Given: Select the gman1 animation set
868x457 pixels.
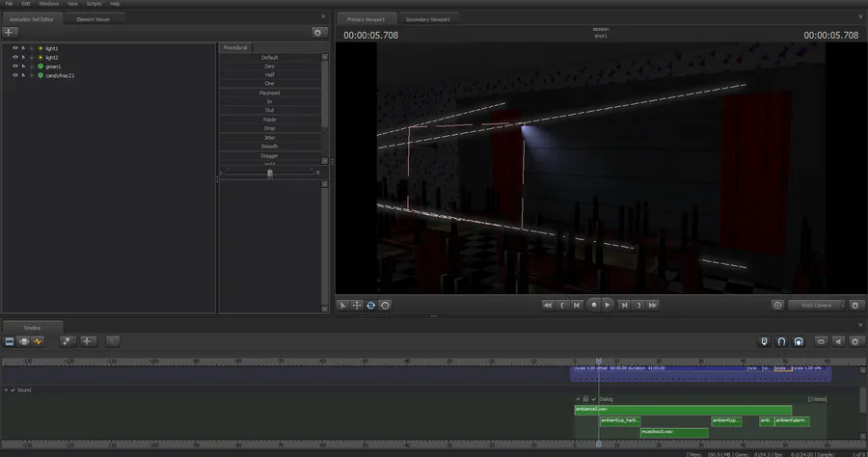Looking at the screenshot, I should tap(53, 67).
